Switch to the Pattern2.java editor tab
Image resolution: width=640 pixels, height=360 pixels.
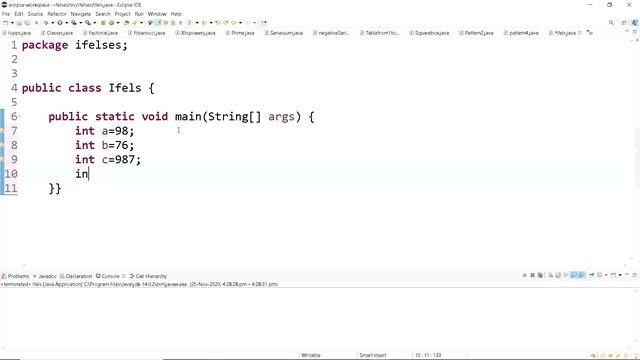coord(476,33)
